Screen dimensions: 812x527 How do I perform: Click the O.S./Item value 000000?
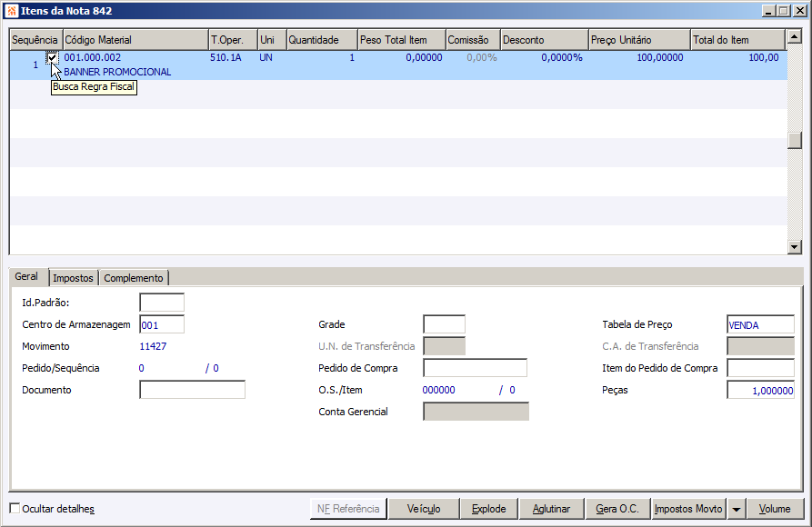[438, 390]
